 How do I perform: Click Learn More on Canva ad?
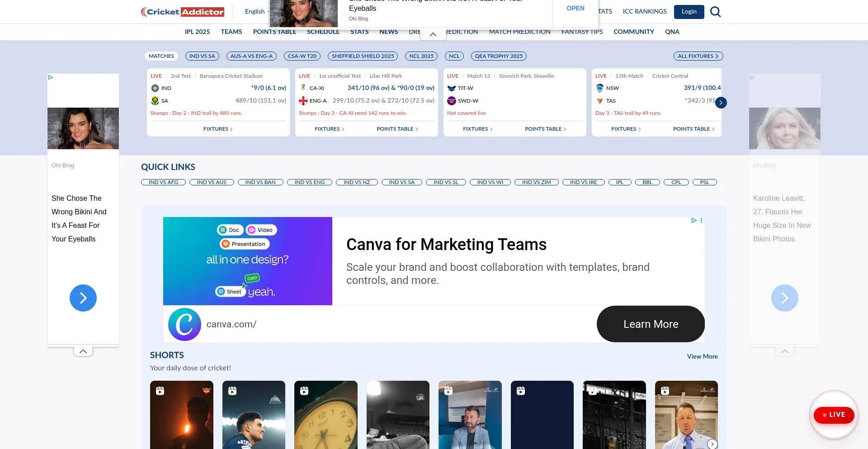tap(650, 324)
